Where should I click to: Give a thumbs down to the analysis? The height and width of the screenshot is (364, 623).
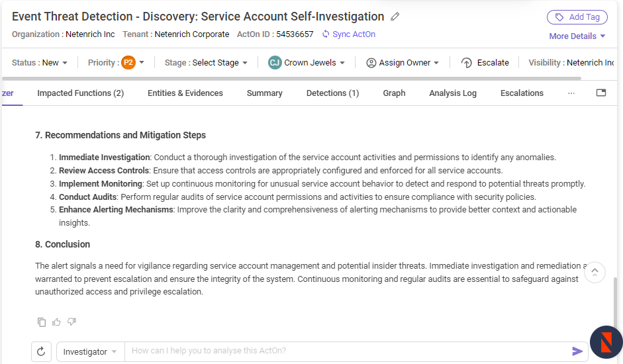(x=72, y=322)
